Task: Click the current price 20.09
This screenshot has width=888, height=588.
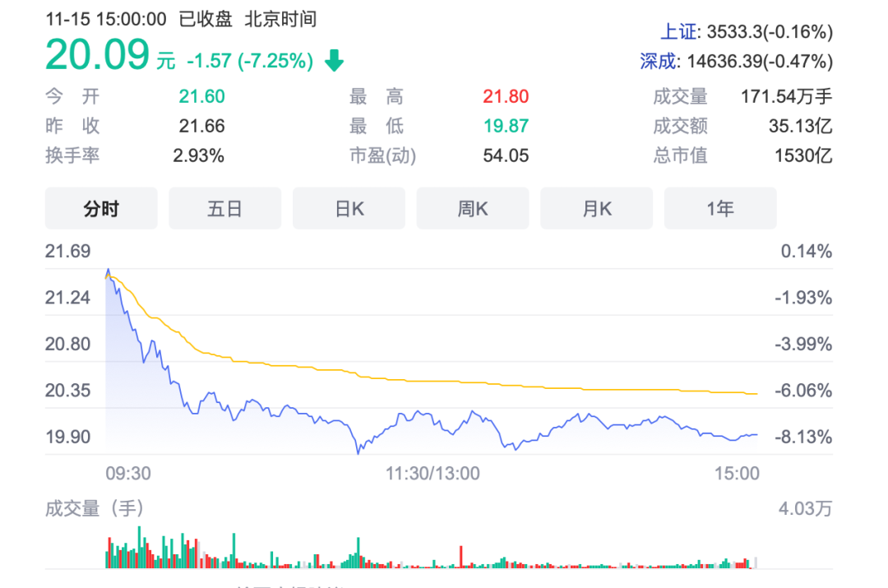Action: tap(98, 57)
